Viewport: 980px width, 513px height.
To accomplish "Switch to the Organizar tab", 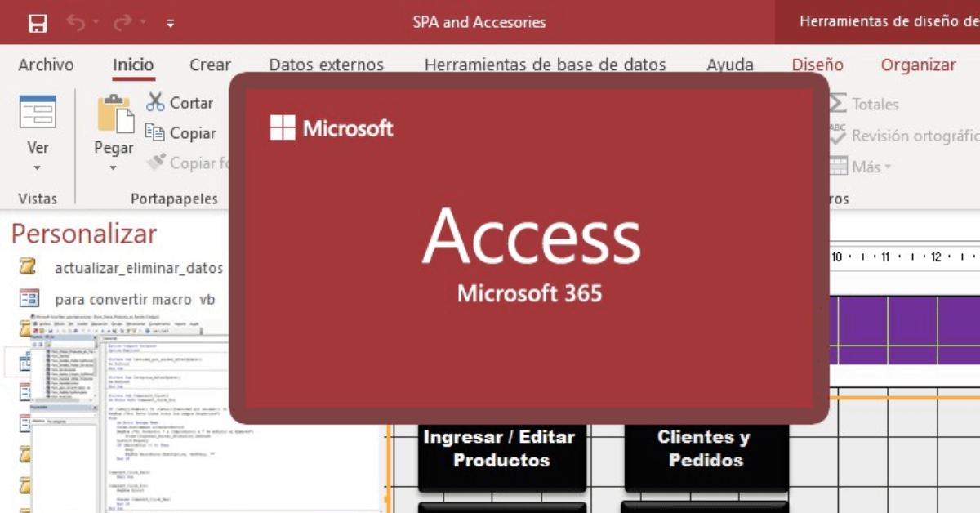I will [x=918, y=65].
